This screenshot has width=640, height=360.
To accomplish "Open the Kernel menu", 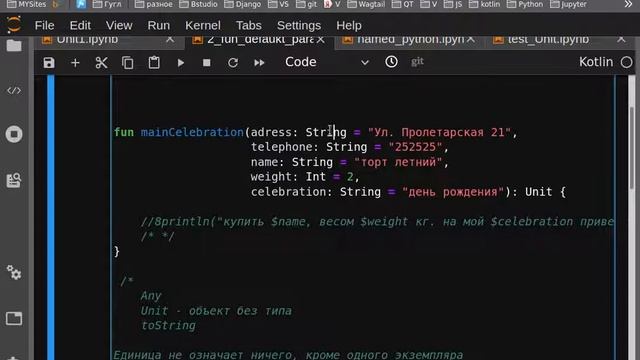I will coord(203,25).
